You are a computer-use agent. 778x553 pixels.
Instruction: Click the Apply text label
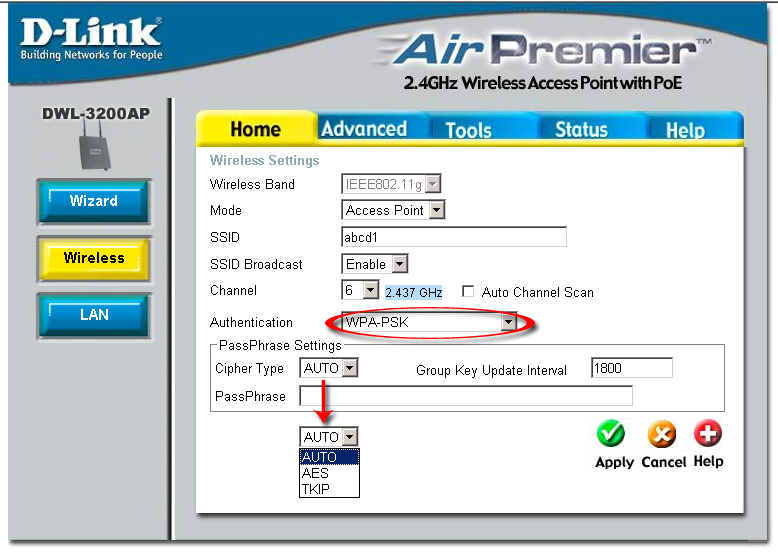(615, 462)
